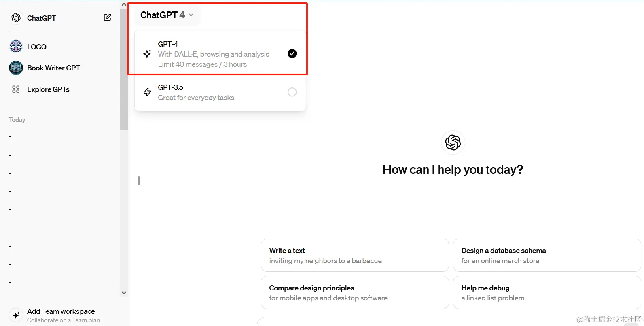Open Explore GPTs page
This screenshot has height=326, width=644.
tap(61, 89)
